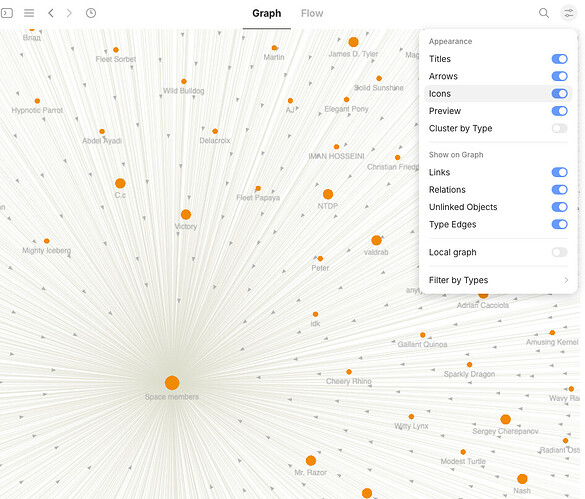Disable the Icons toggle
The image size is (585, 499).
(x=559, y=94)
